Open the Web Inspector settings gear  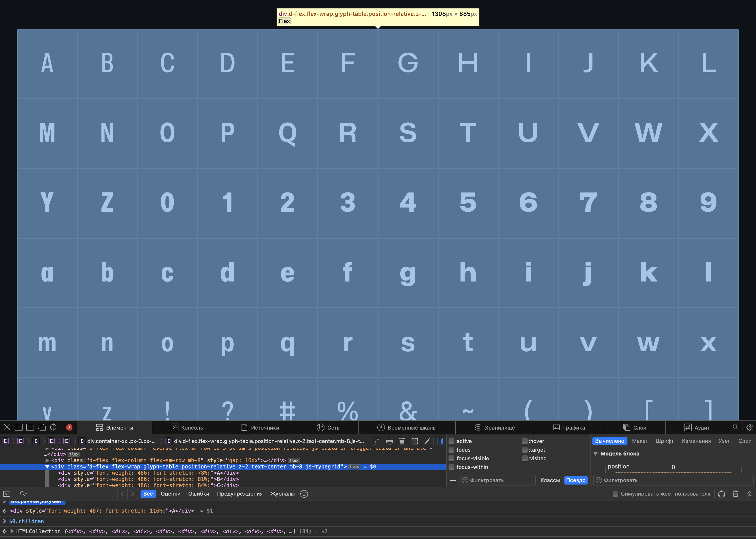749,427
